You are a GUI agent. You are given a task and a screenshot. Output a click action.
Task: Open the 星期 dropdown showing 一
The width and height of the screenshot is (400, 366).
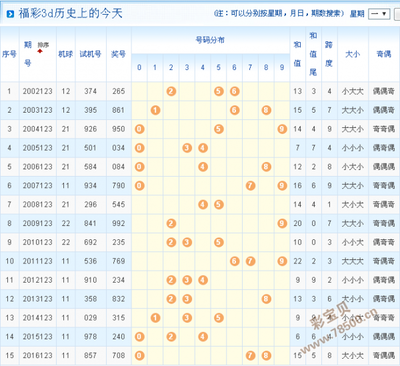pyautogui.click(x=379, y=14)
